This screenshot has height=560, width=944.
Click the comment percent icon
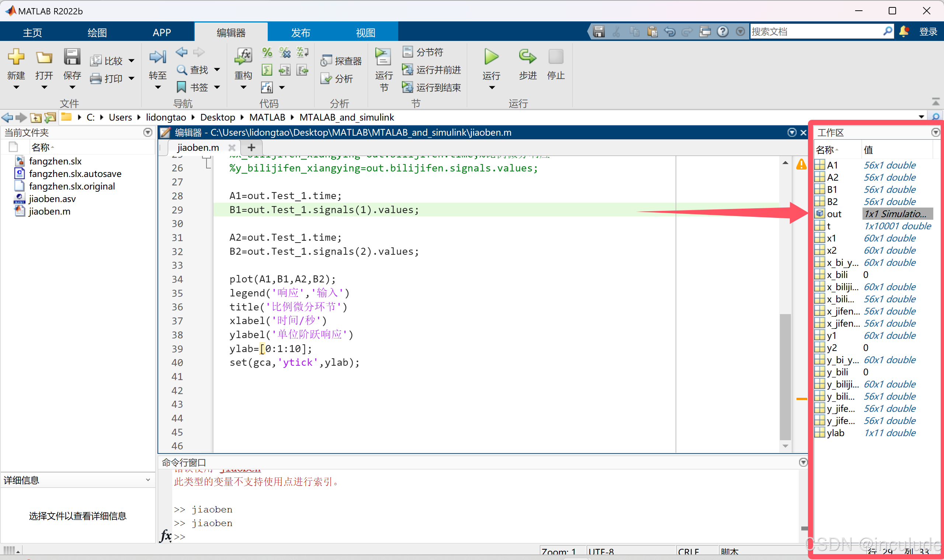267,52
